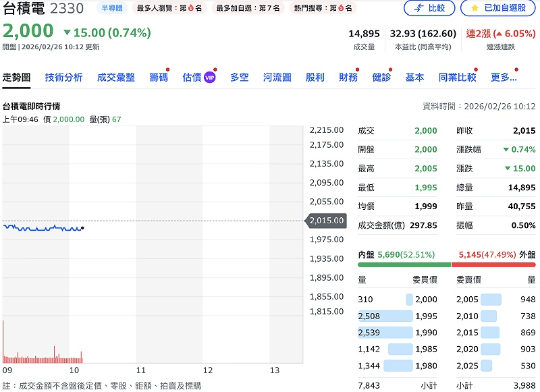This screenshot has height=392, width=540.
Task: Open the 基本 tab
Action: [x=414, y=77]
